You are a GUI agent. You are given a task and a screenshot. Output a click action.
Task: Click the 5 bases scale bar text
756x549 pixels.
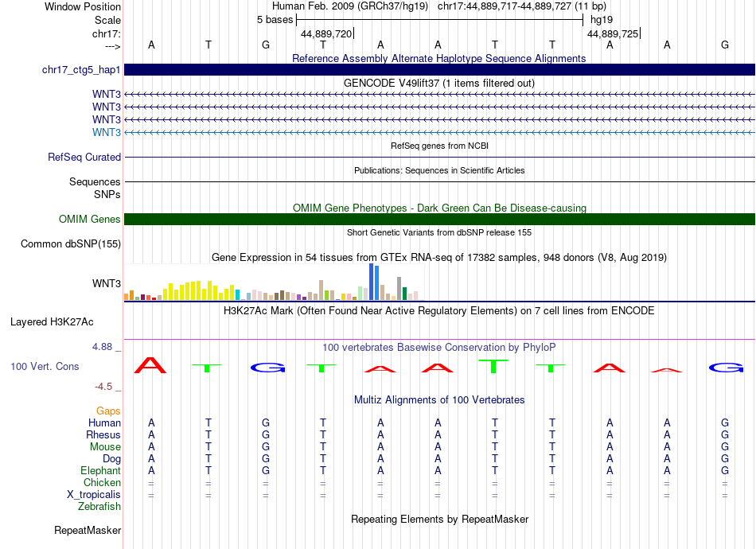click(x=275, y=20)
